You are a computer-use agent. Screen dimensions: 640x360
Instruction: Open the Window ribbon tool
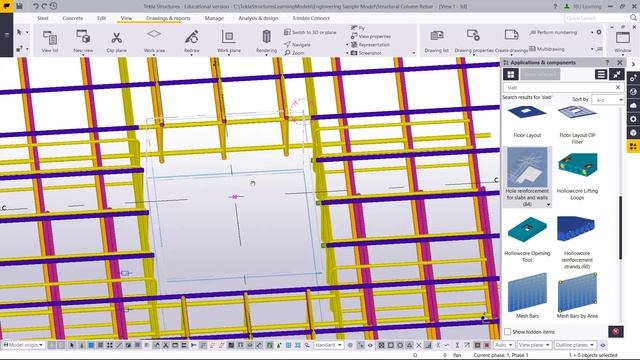[622, 41]
